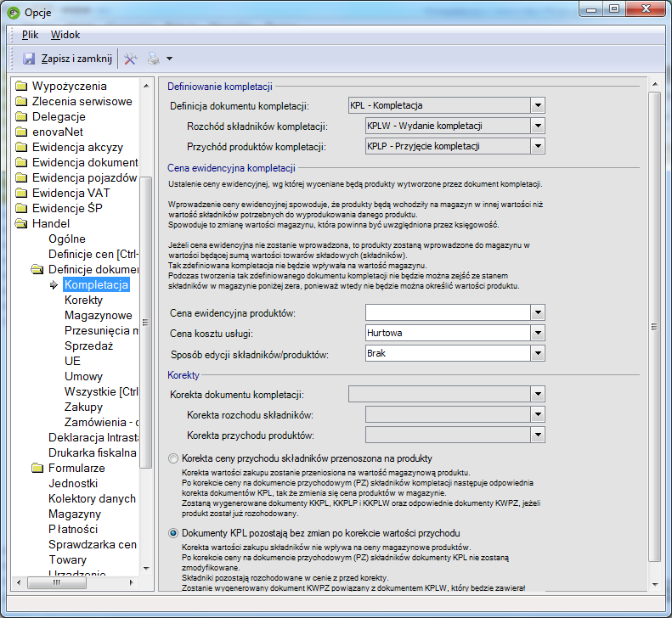Open the Ewidencja VAT folder icon
Image resolution: width=672 pixels, height=618 pixels.
point(21,194)
